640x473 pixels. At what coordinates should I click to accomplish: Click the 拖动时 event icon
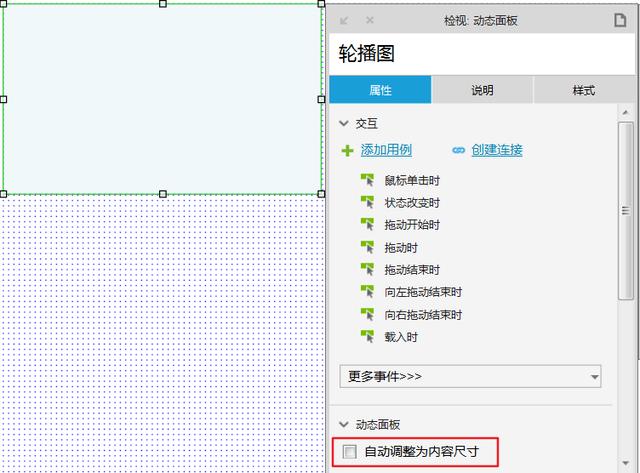pyautogui.click(x=367, y=247)
